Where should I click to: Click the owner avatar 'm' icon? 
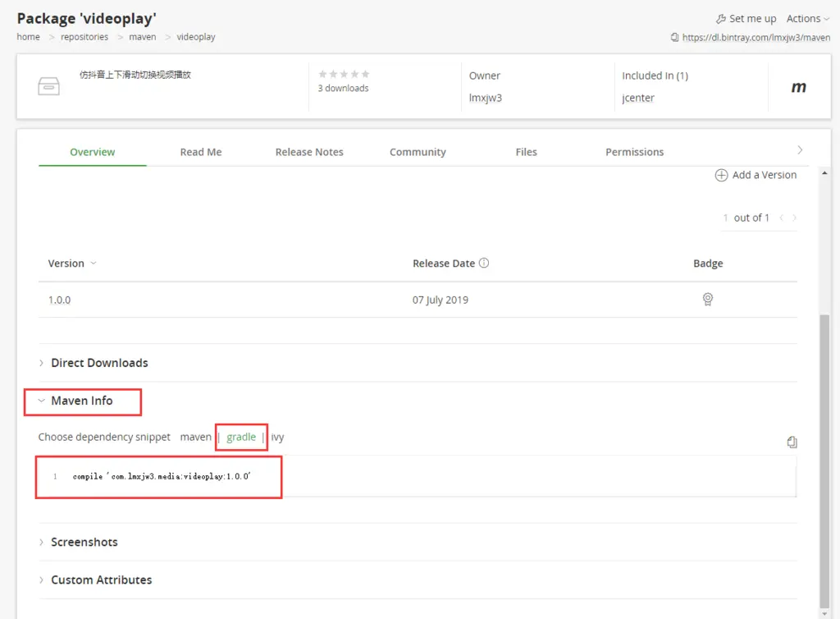[799, 87]
